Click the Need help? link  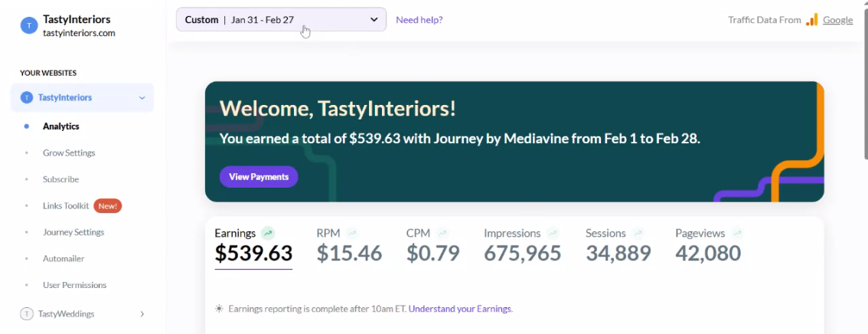tap(419, 20)
